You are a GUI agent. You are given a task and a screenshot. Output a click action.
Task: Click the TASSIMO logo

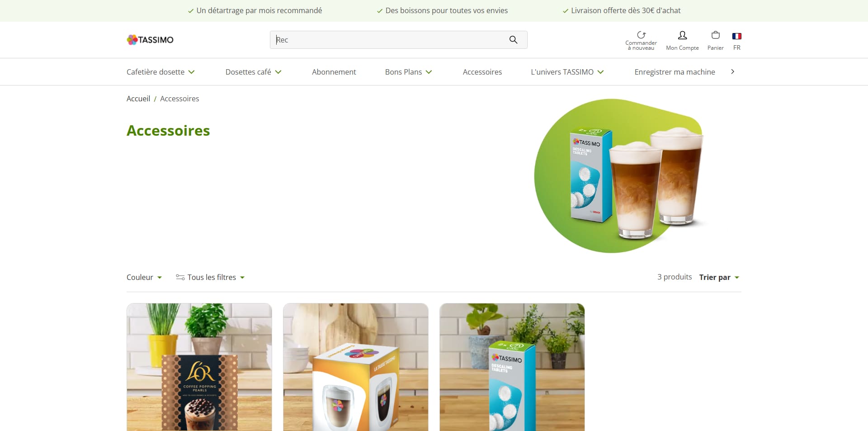(150, 40)
